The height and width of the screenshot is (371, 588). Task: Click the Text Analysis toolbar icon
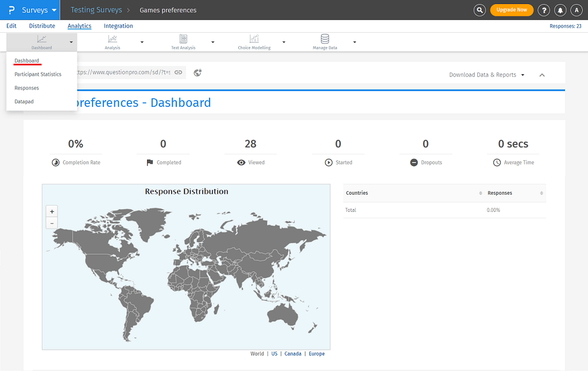click(x=183, y=39)
